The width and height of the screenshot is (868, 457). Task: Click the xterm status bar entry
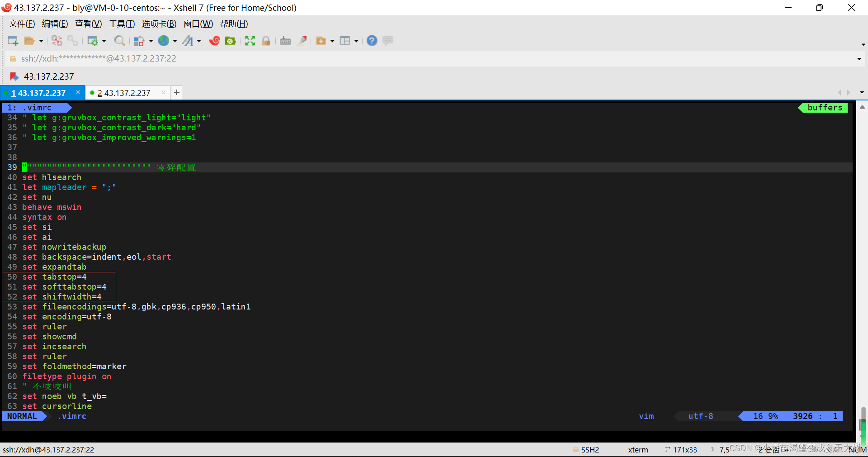click(x=638, y=450)
